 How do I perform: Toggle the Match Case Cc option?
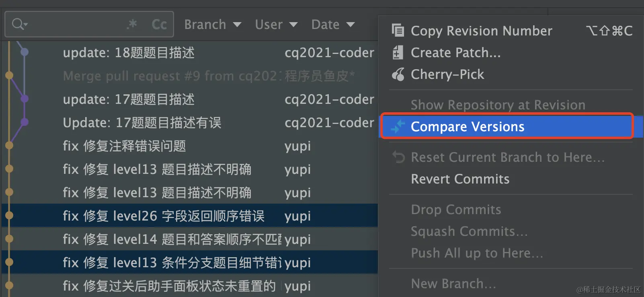(159, 25)
